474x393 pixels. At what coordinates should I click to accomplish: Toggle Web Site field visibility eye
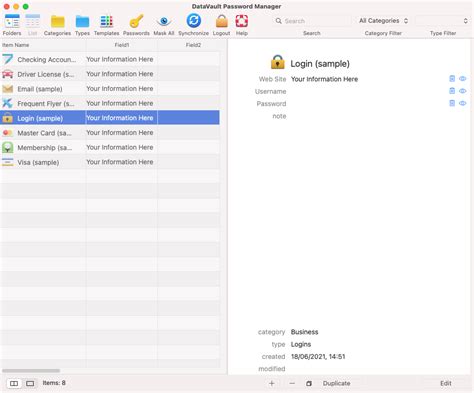[x=463, y=79]
